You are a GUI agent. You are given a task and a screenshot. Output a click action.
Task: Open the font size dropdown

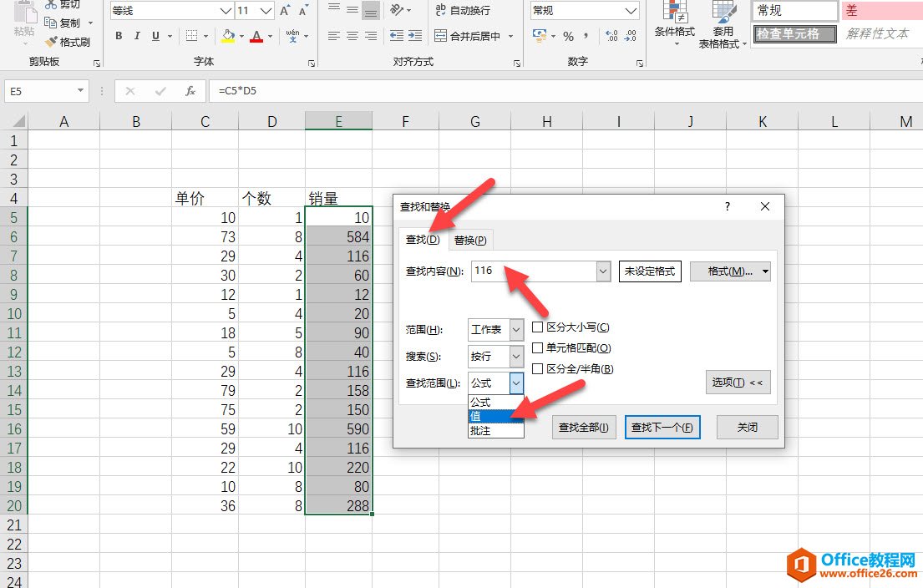click(266, 11)
